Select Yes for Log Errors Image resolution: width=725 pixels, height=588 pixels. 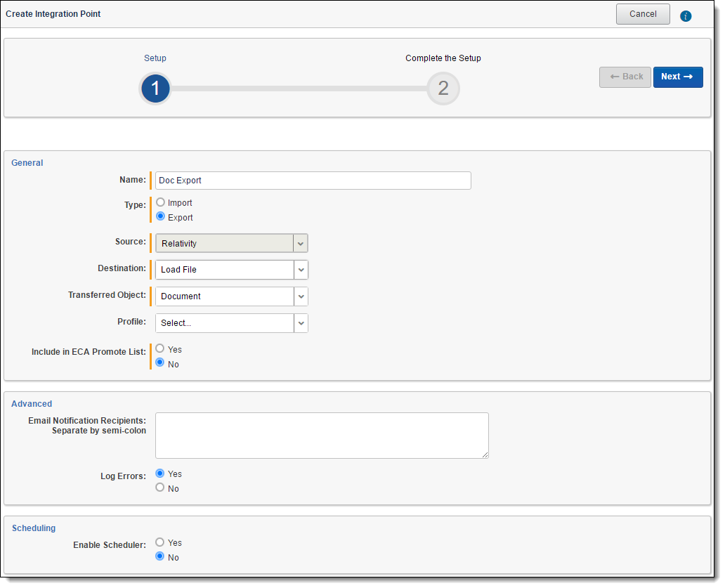(161, 473)
